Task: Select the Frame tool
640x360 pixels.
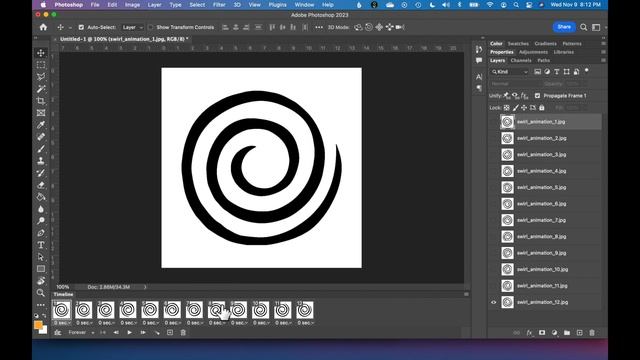Action: point(41,113)
